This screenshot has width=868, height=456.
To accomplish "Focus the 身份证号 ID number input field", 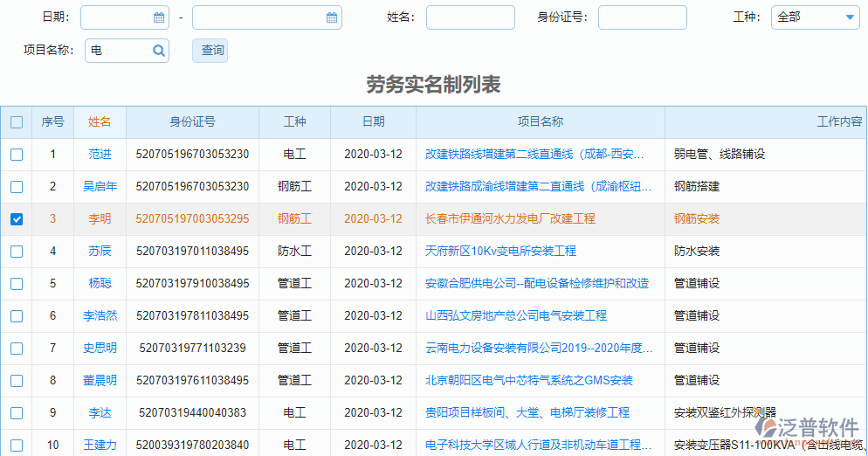I will click(x=642, y=17).
